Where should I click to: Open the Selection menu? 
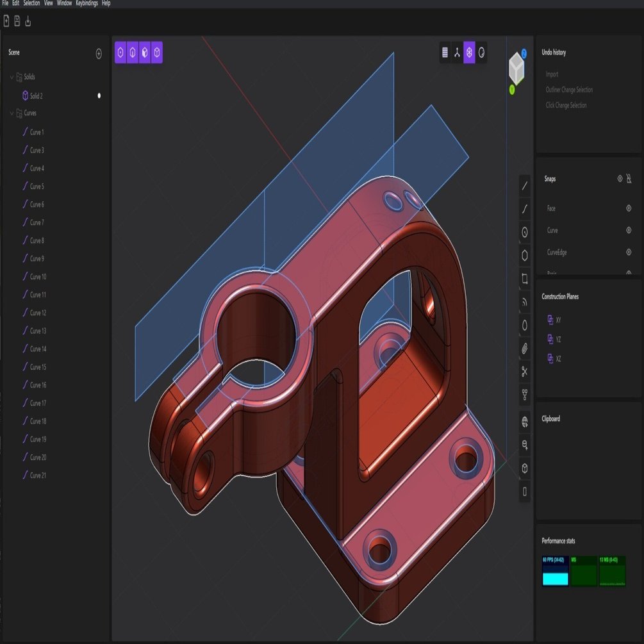31,3
